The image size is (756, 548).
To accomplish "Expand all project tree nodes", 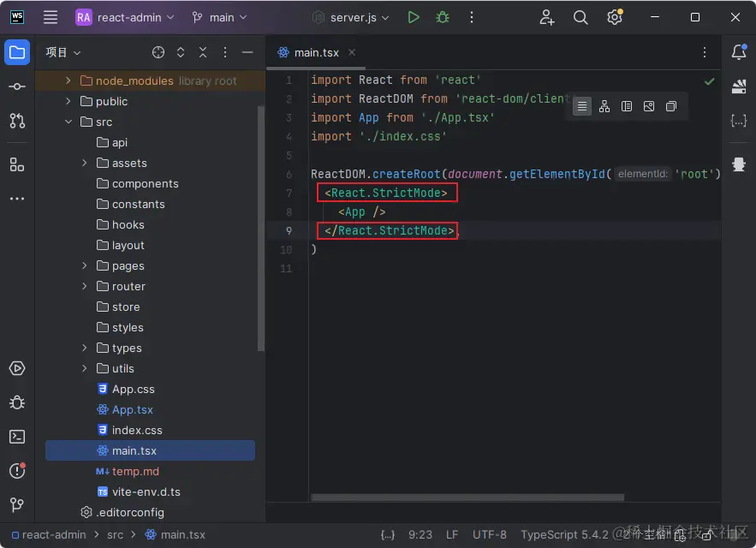I will coord(181,52).
